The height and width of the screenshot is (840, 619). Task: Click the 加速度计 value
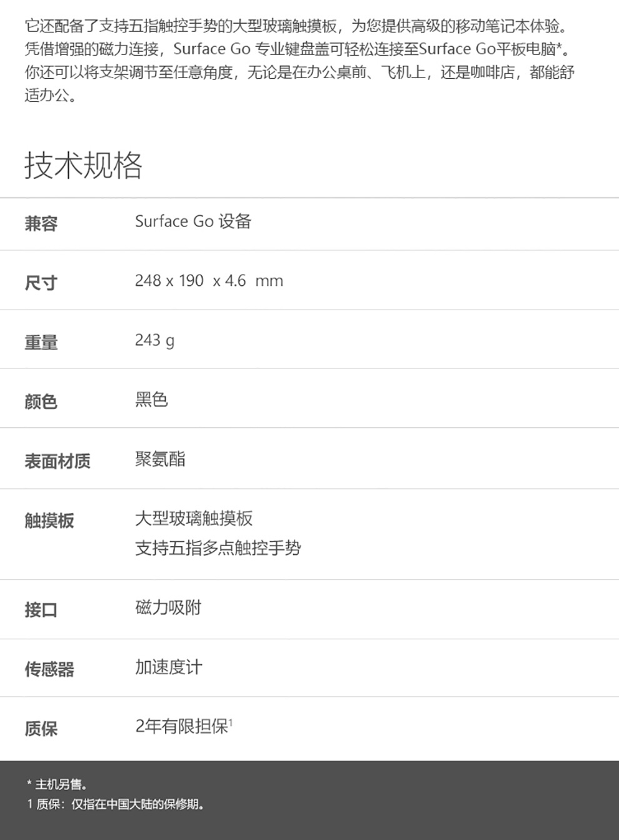click(168, 667)
